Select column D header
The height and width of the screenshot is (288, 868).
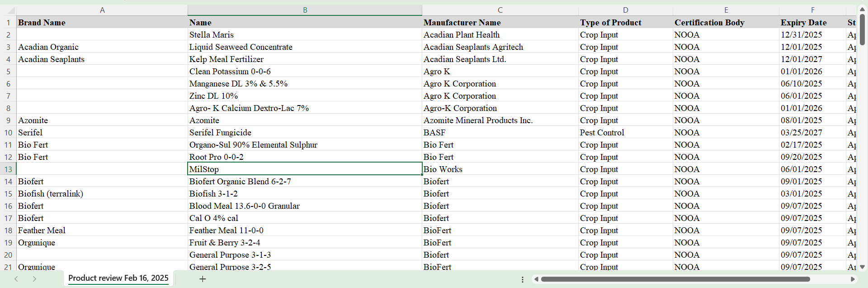pos(625,10)
